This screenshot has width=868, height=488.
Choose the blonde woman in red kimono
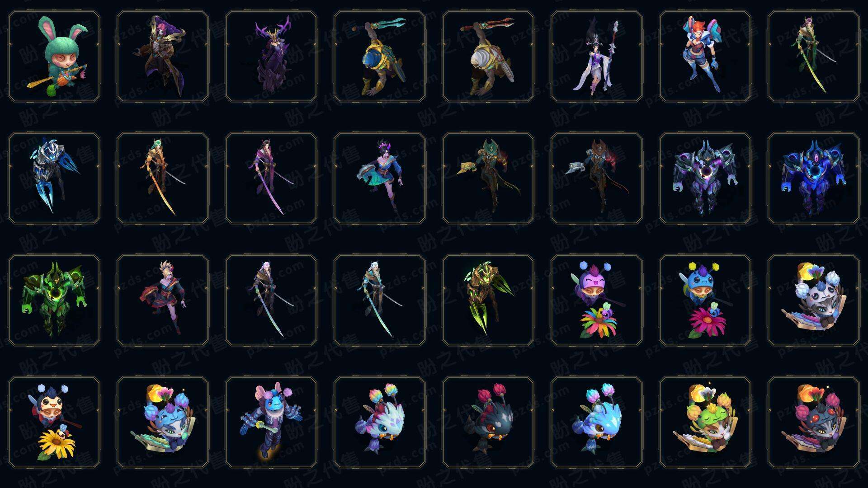(x=163, y=300)
